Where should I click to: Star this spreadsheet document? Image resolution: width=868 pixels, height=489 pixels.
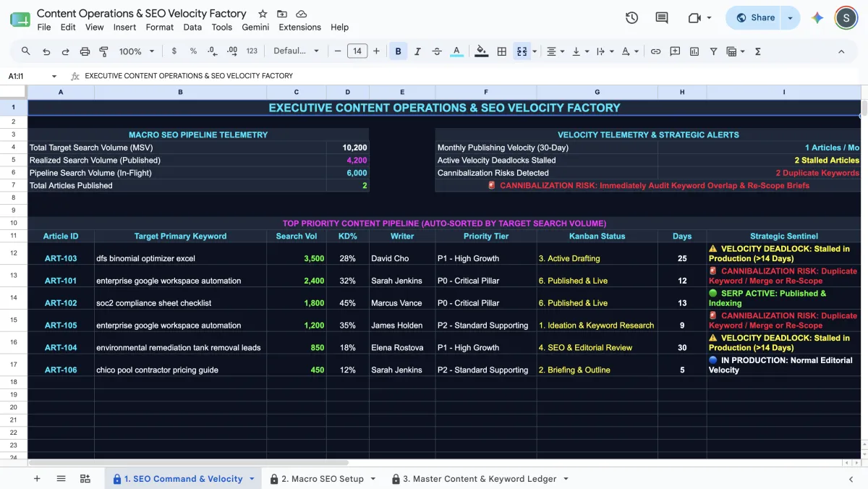[x=263, y=14]
